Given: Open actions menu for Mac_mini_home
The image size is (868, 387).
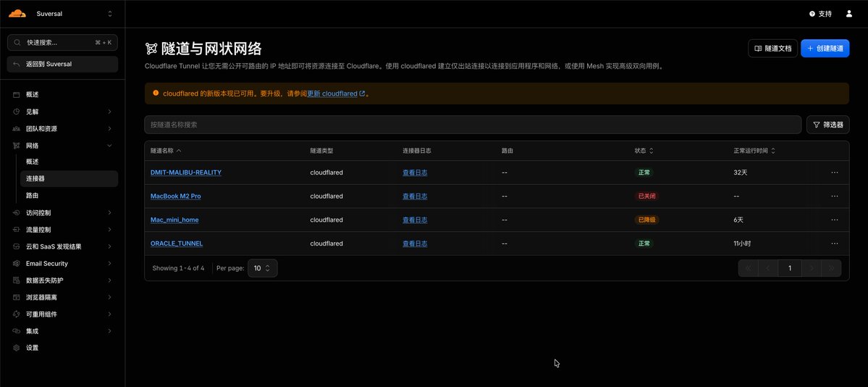Looking at the screenshot, I should 834,220.
